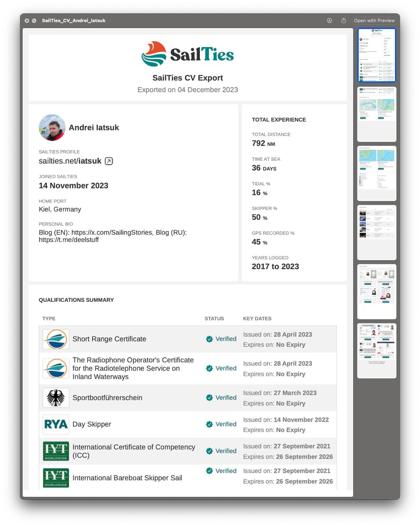Click the external link icon next to sailties.net/iatsuk

(x=108, y=161)
